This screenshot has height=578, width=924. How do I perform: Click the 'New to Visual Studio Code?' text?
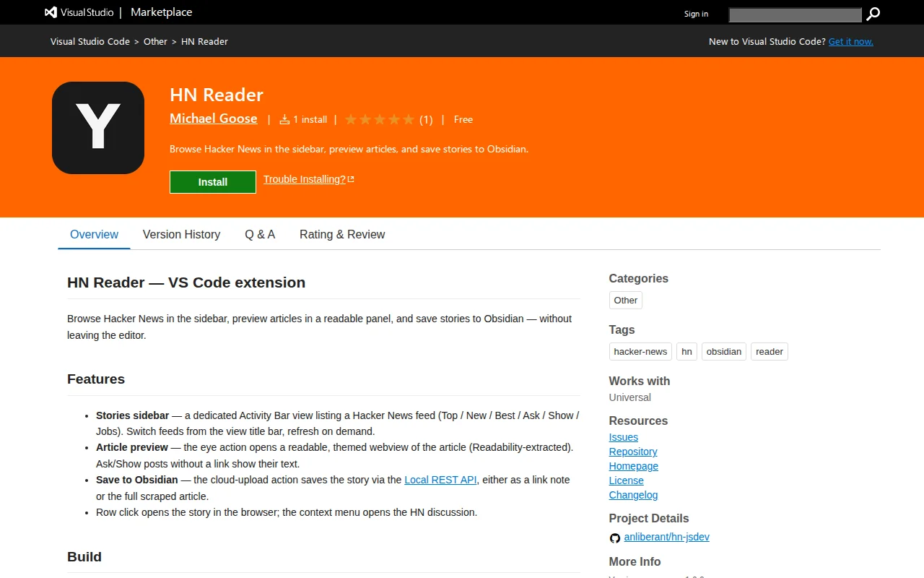767,41
